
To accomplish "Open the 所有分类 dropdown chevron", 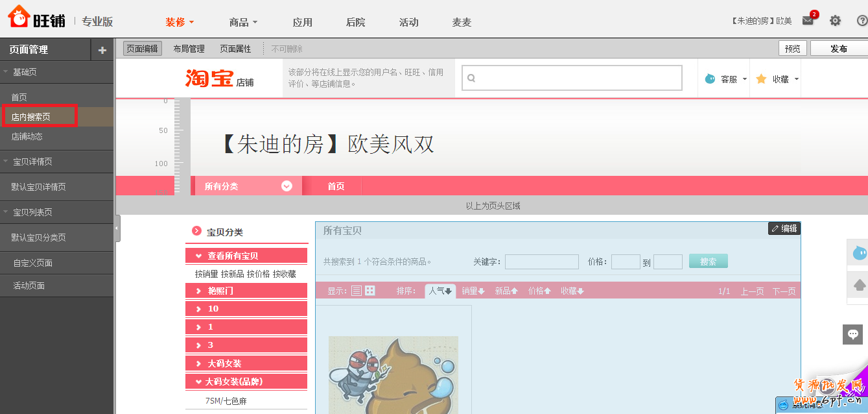I will pyautogui.click(x=287, y=186).
